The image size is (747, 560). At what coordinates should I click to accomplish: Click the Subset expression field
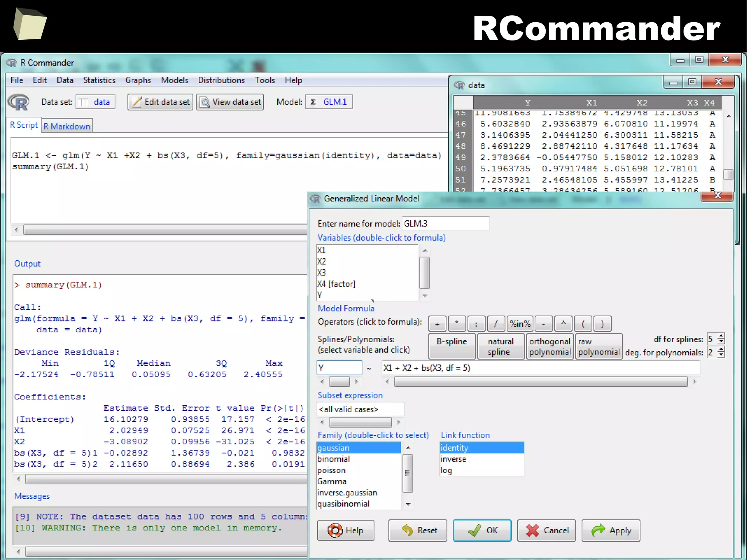(x=360, y=409)
